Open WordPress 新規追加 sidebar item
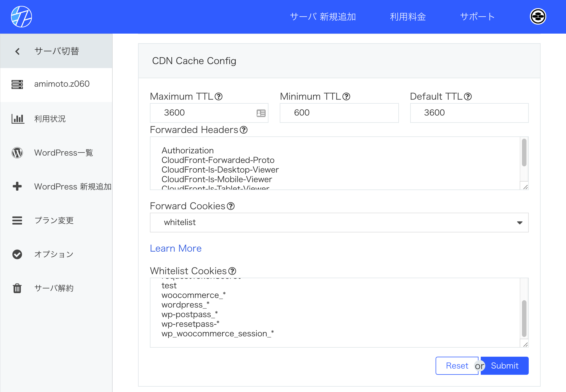This screenshot has height=392, width=566. [x=56, y=186]
